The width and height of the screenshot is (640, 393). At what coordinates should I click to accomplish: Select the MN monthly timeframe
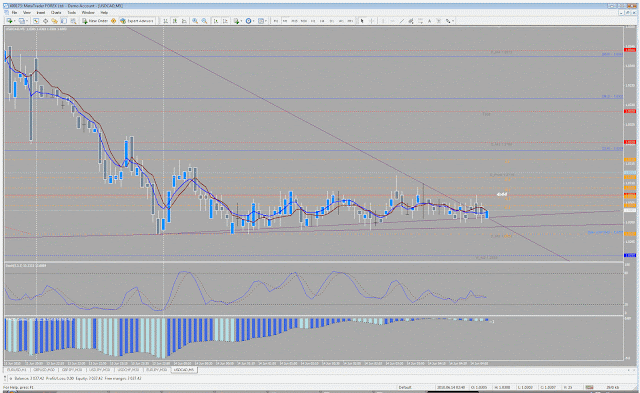click(x=350, y=21)
